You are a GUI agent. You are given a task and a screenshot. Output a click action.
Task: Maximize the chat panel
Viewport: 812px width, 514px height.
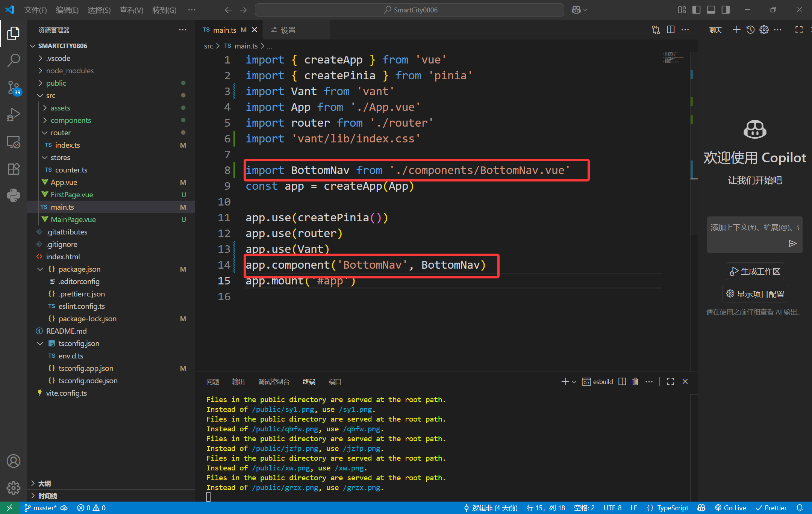click(x=799, y=30)
